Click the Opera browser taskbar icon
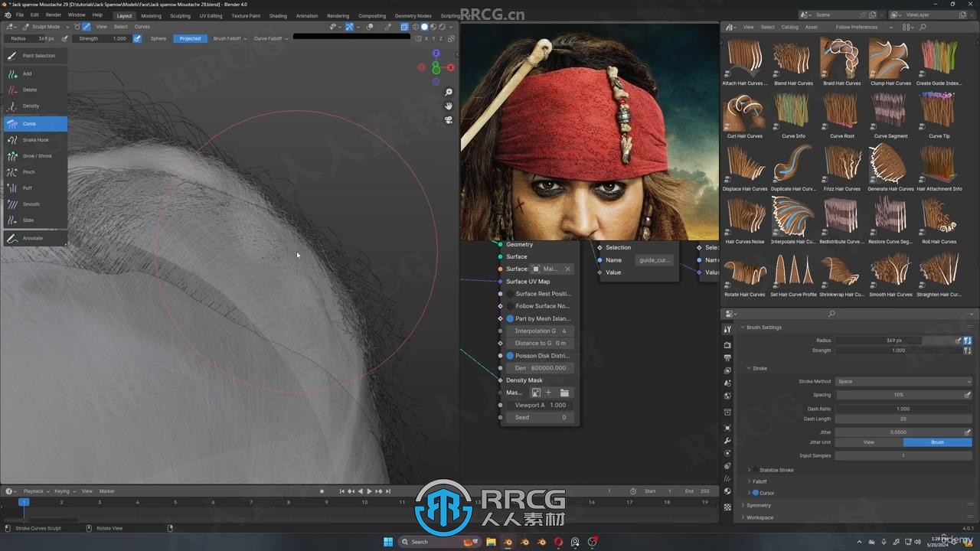The width and height of the screenshot is (980, 551). tap(558, 542)
